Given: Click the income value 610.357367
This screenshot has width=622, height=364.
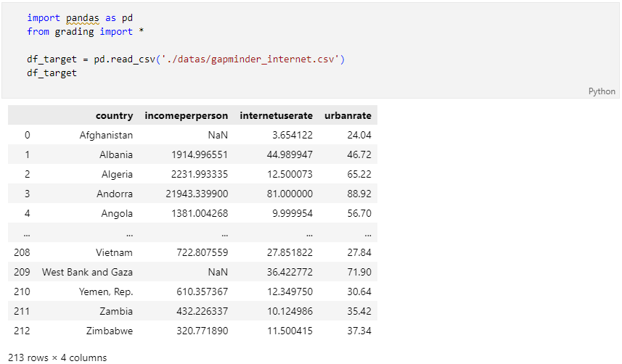Looking at the screenshot, I should coord(202,291).
